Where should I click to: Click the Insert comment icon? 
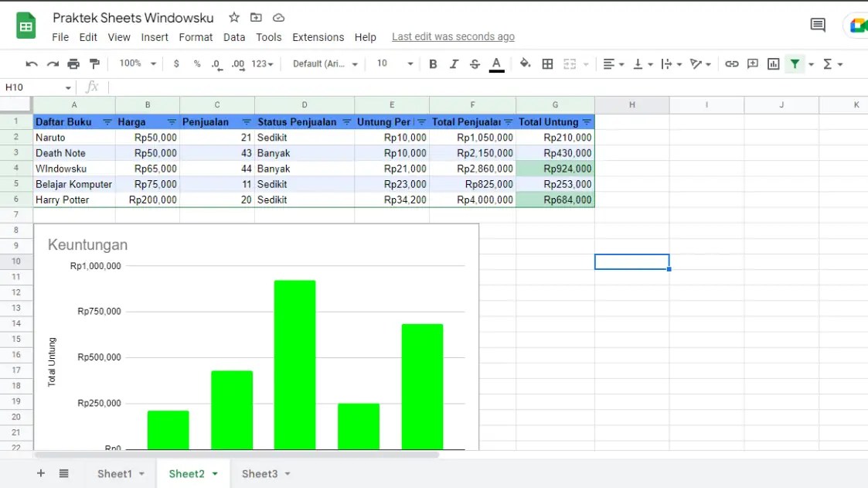753,64
